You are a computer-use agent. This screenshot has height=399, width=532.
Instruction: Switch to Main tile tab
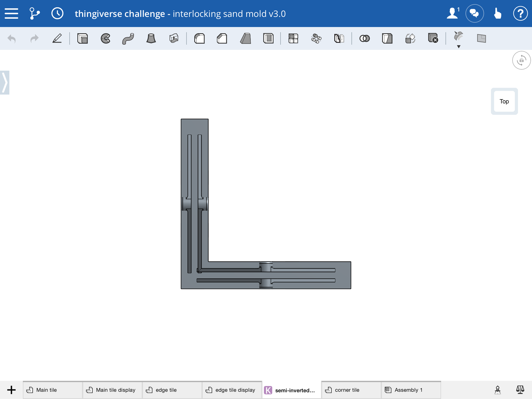coord(53,390)
